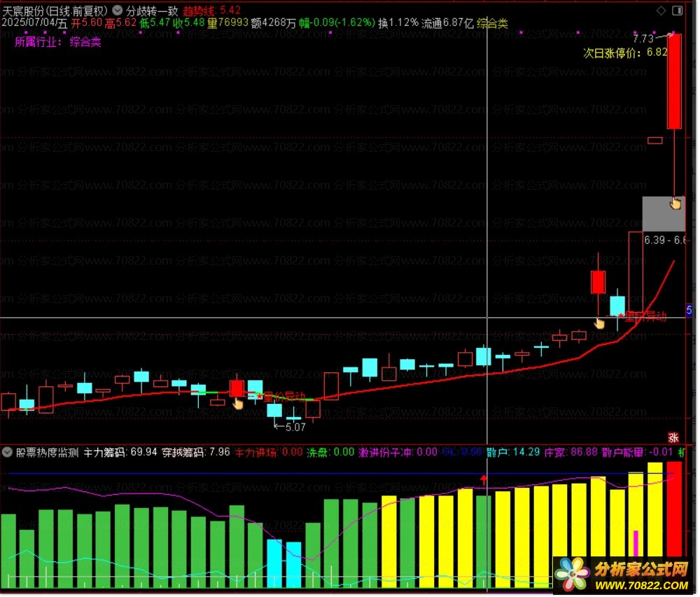Image resolution: width=700 pixels, height=597 pixels.
Task: Click the hand pointer near 5.07 low
Action: (238, 404)
